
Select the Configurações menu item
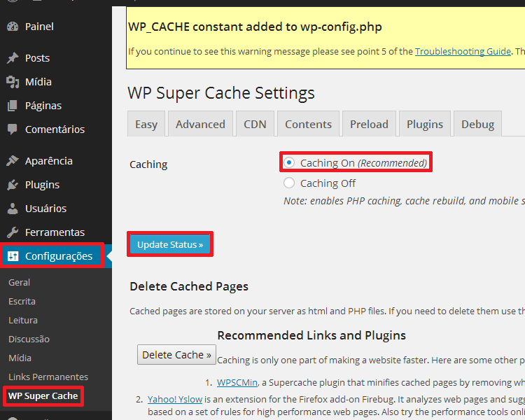56,256
